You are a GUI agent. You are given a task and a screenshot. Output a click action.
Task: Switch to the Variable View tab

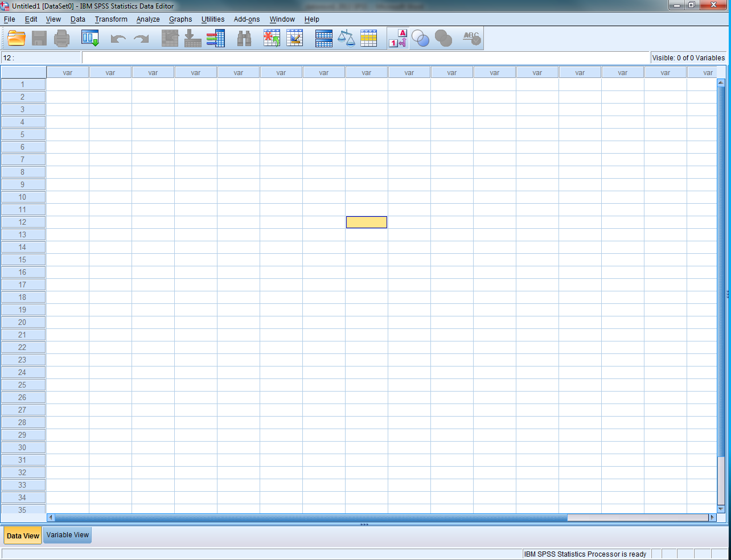click(x=68, y=535)
